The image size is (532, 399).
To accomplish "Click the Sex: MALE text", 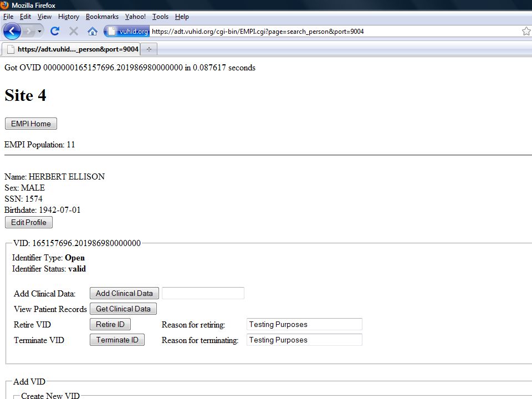I will 24,188.
